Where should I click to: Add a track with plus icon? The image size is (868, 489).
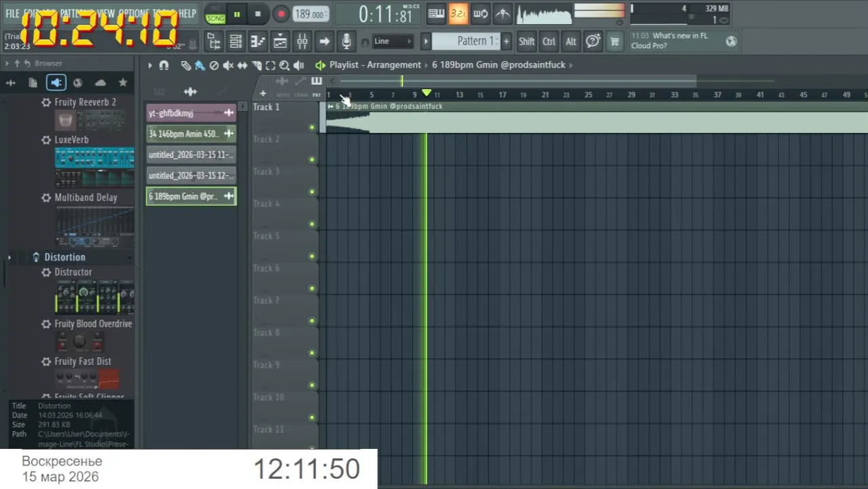(x=263, y=94)
